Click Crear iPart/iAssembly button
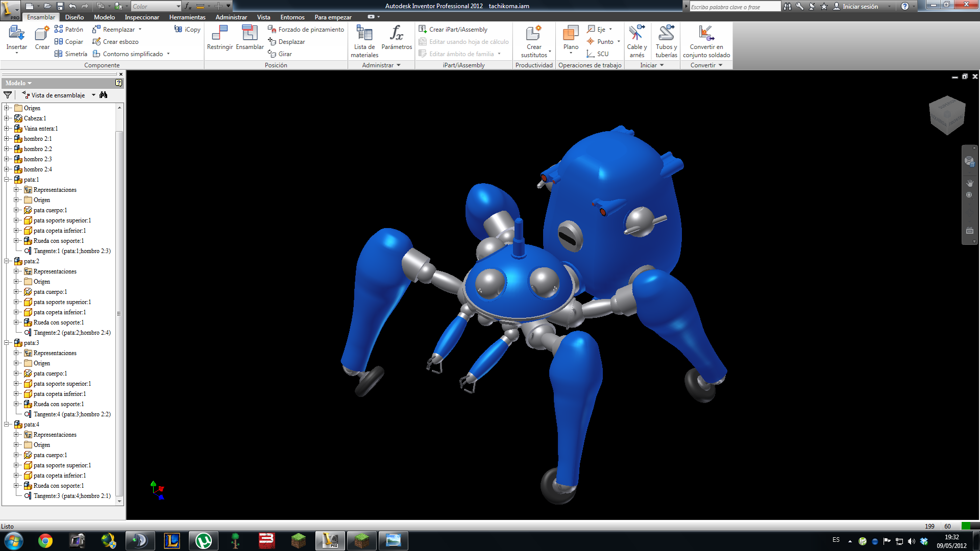This screenshot has width=980, height=551. pyautogui.click(x=453, y=30)
